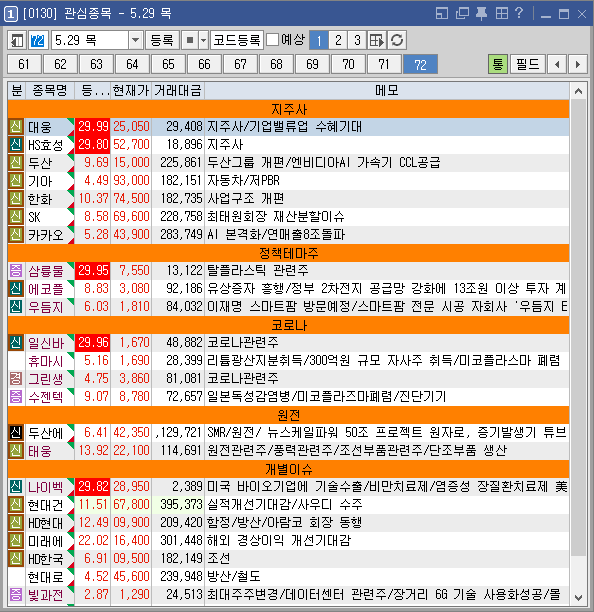
Task: Click the 증 badge on the 빛과전 row
Action: point(16,594)
